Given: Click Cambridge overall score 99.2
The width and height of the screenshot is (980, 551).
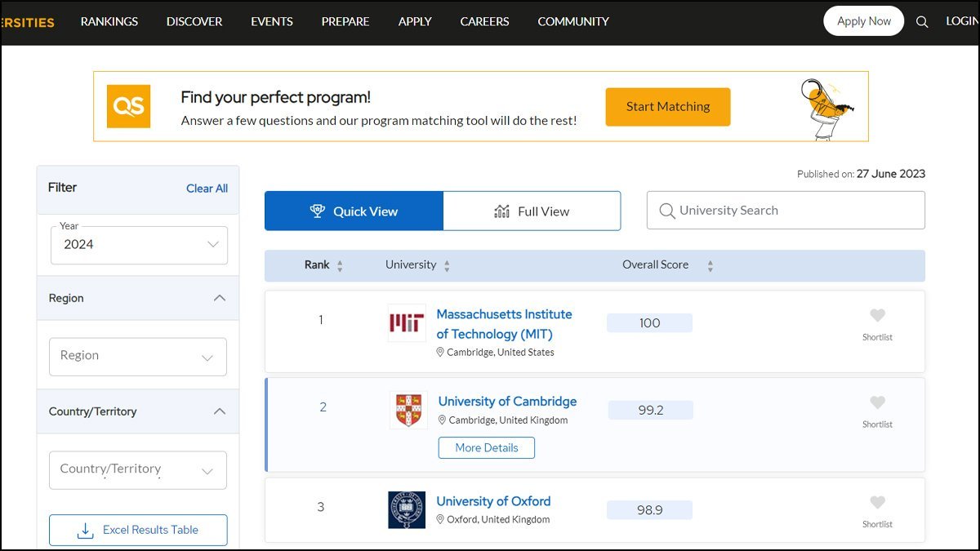Looking at the screenshot, I should [x=651, y=410].
